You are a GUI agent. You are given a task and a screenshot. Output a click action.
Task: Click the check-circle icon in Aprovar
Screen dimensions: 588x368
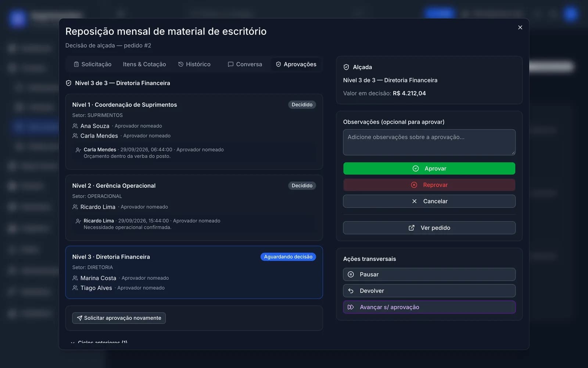[416, 169]
